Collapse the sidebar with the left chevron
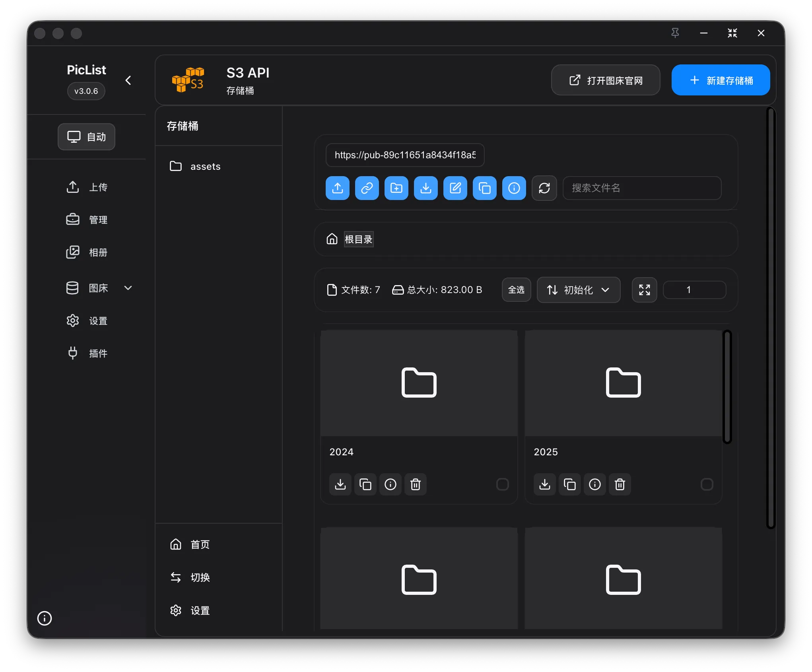This screenshot has width=812, height=672. click(x=128, y=80)
